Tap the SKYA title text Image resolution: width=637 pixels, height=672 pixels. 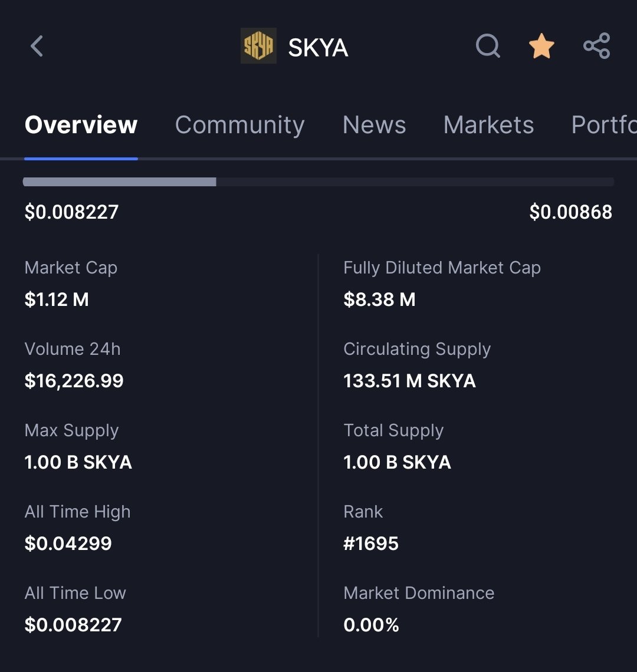coord(318,47)
